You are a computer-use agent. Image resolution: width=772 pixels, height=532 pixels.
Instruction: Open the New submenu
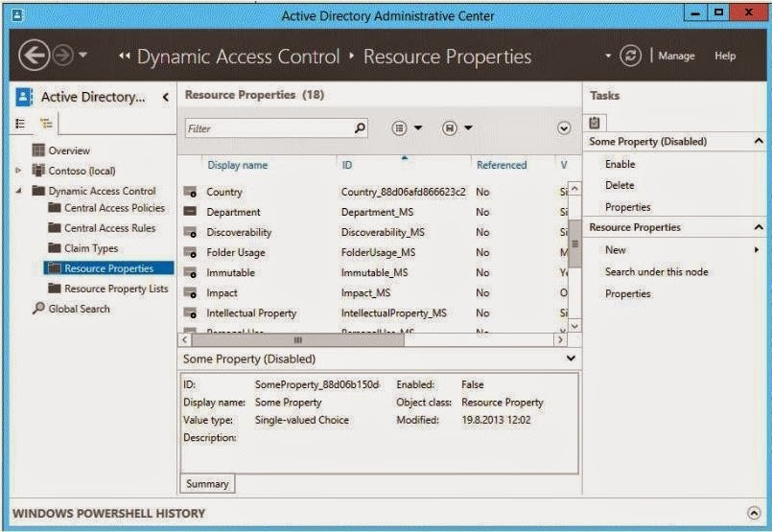pos(616,249)
